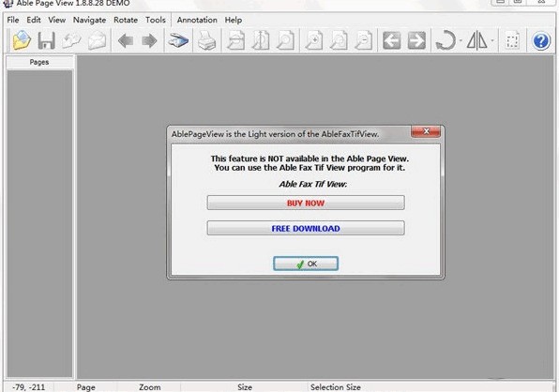
Task: Go to previous page with the white left arrow
Action: click(x=391, y=40)
